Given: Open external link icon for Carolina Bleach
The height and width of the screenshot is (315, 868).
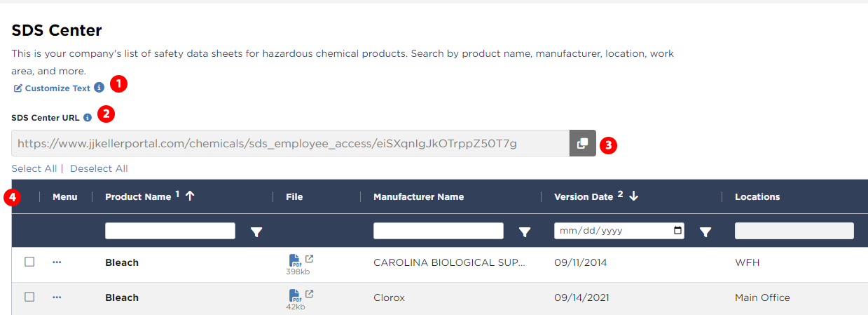Looking at the screenshot, I should coord(309,259).
